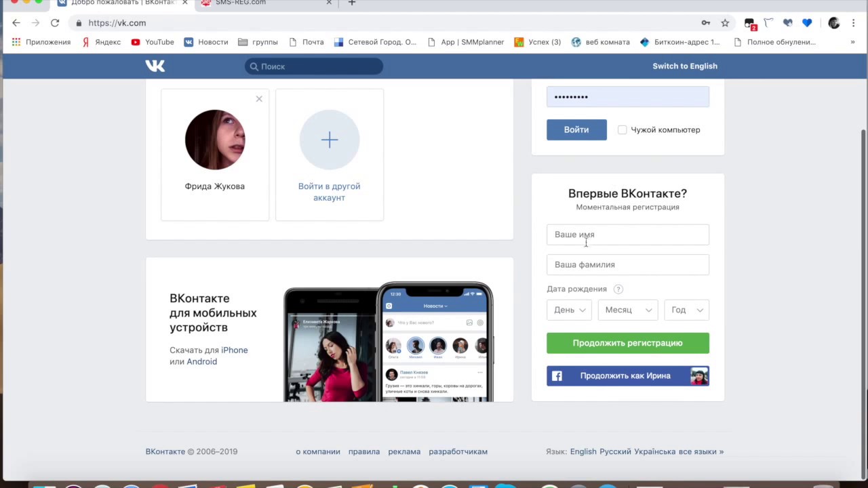Click Войти в другой аккаунт link

click(329, 192)
